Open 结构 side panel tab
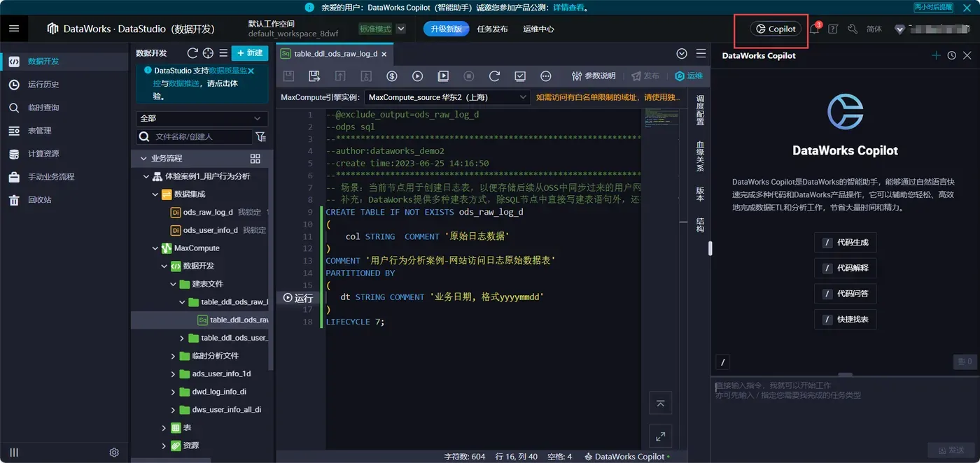This screenshot has width=980, height=463. pyautogui.click(x=700, y=225)
